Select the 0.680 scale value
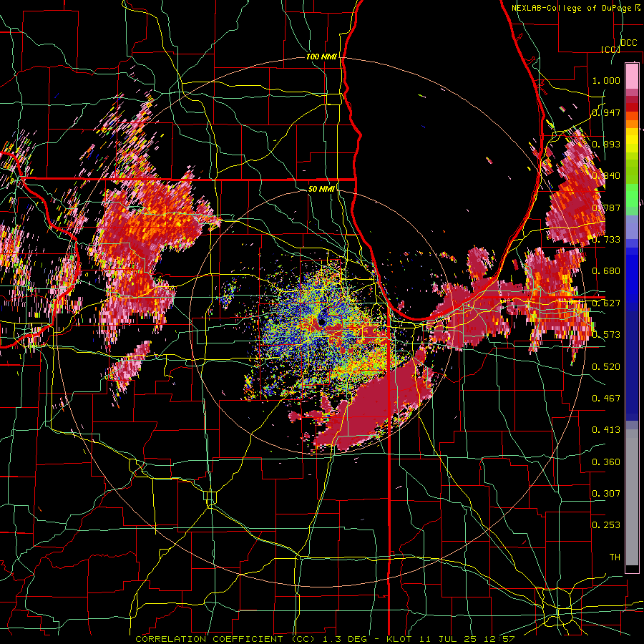This screenshot has width=644, height=644. pyautogui.click(x=606, y=271)
